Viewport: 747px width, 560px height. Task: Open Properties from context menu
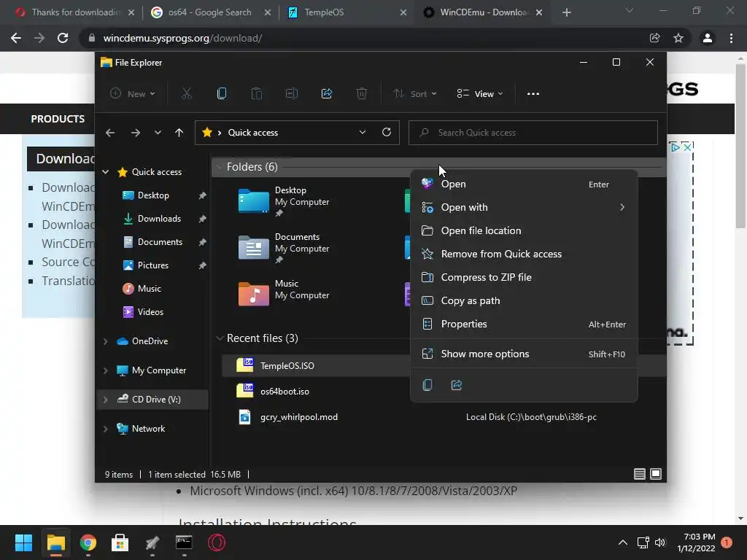(x=524, y=324)
